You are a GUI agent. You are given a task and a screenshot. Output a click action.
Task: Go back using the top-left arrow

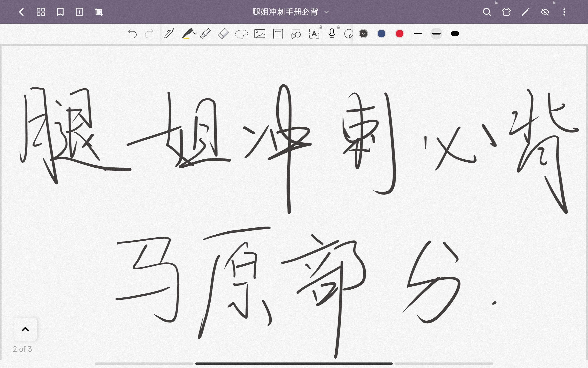[x=21, y=12]
